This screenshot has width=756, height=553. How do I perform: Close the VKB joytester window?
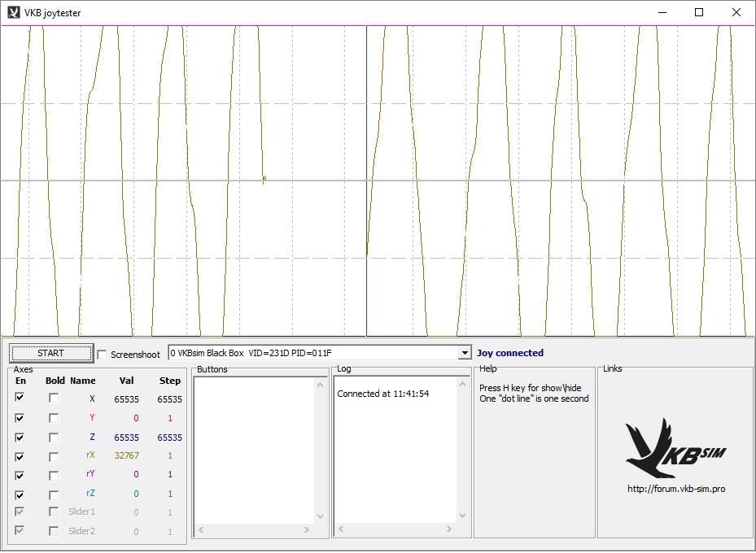click(x=736, y=12)
